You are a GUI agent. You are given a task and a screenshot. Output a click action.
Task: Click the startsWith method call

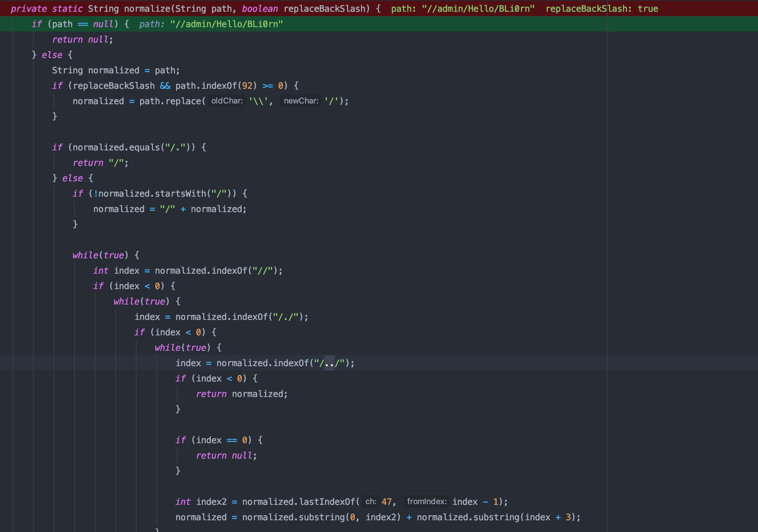(180, 194)
